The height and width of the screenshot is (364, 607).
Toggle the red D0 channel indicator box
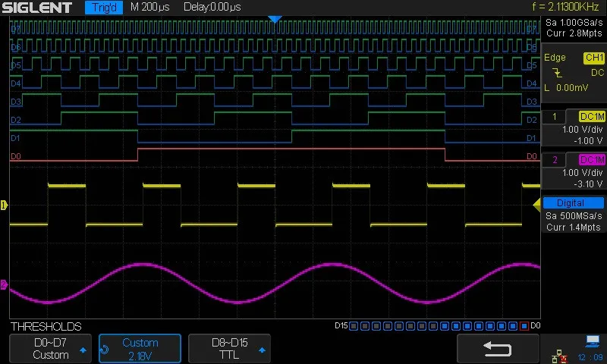[x=524, y=326]
